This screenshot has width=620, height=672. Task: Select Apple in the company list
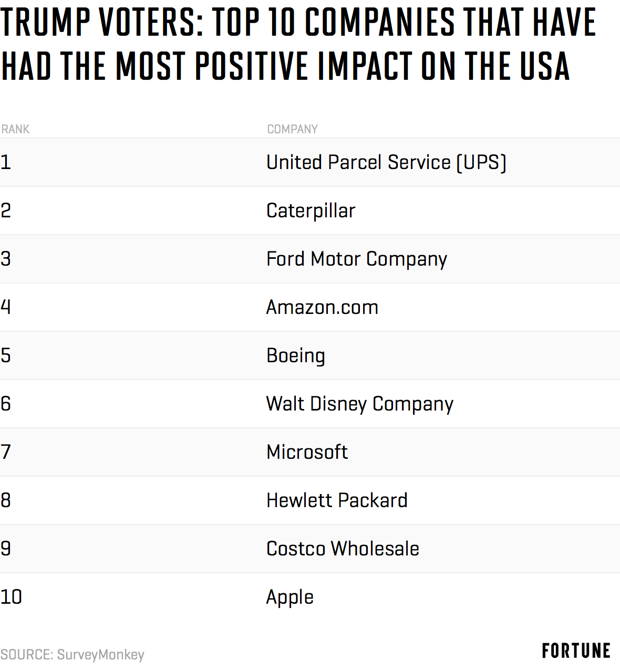pyautogui.click(x=290, y=597)
